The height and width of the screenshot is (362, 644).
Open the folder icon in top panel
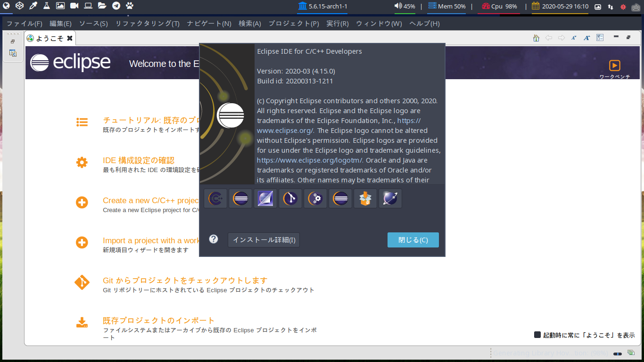(x=102, y=6)
